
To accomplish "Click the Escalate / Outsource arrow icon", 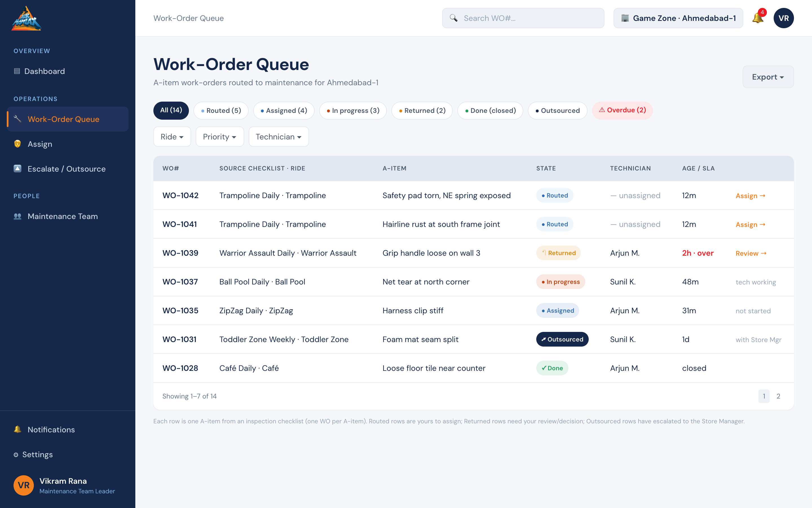I will point(17,169).
